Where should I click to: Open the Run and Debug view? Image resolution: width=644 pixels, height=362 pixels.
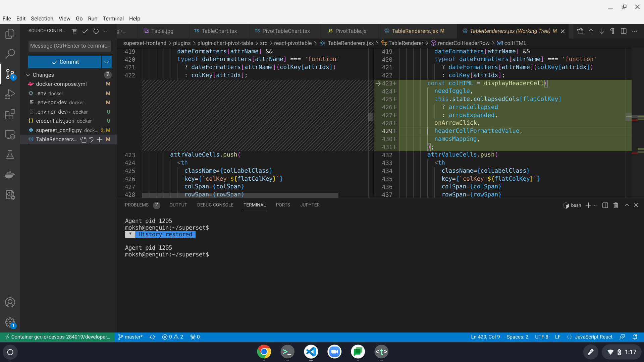[x=10, y=94]
